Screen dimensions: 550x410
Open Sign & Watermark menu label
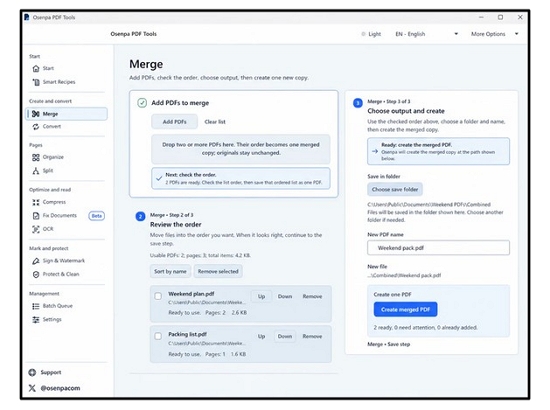coord(63,261)
